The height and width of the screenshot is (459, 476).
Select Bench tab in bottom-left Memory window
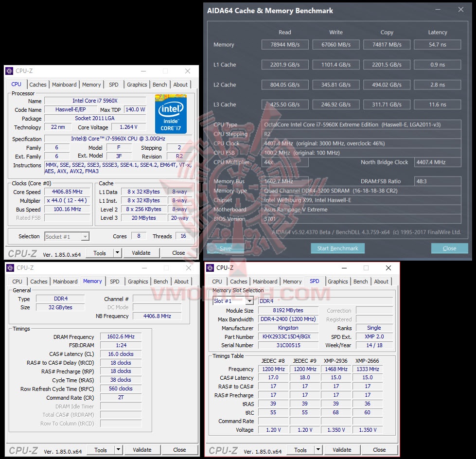(161, 282)
